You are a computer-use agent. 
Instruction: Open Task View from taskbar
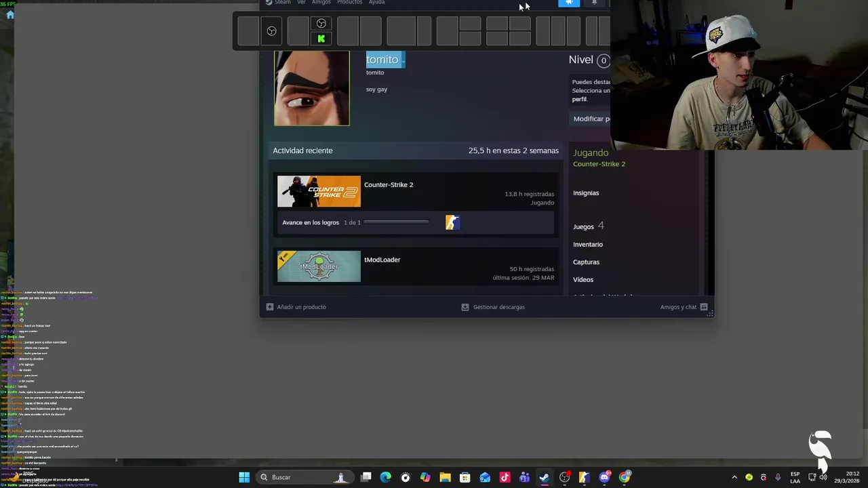pyautogui.click(x=366, y=477)
